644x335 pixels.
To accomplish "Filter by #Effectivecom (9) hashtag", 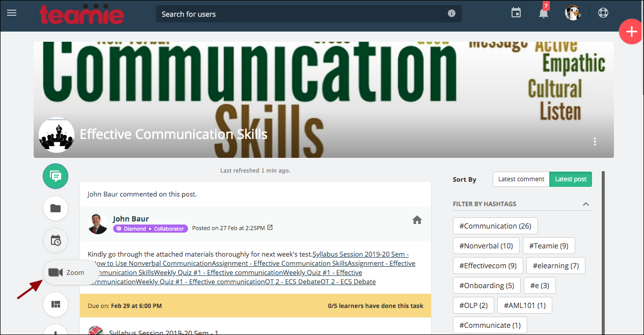I will (488, 266).
